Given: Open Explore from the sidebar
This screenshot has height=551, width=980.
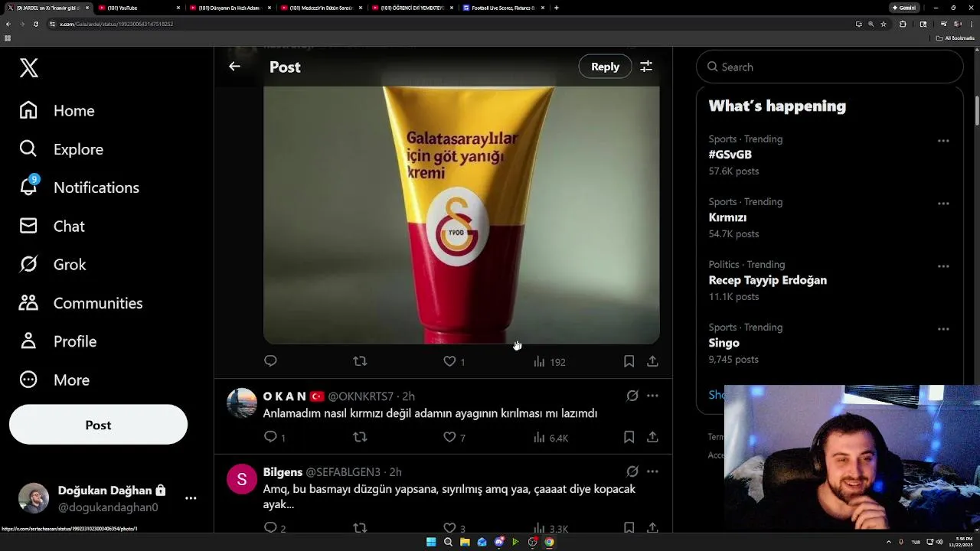Looking at the screenshot, I should tap(61, 149).
